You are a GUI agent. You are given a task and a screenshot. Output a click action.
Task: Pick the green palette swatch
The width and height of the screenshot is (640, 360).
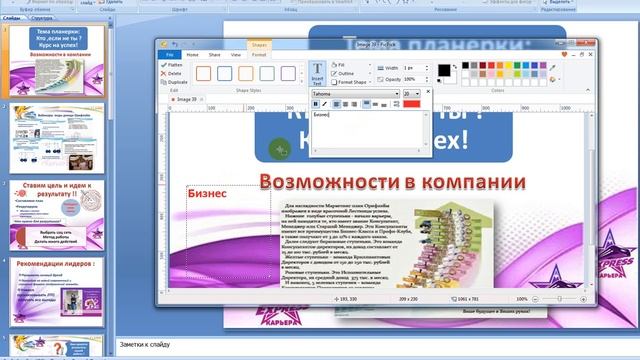(517, 65)
